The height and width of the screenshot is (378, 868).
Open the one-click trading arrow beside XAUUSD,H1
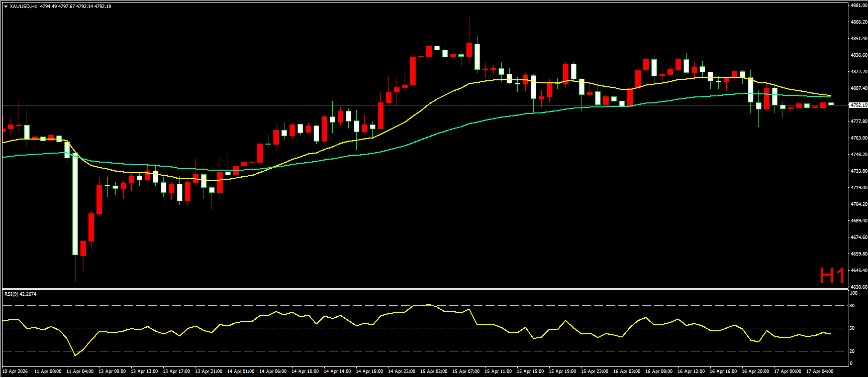pos(6,7)
